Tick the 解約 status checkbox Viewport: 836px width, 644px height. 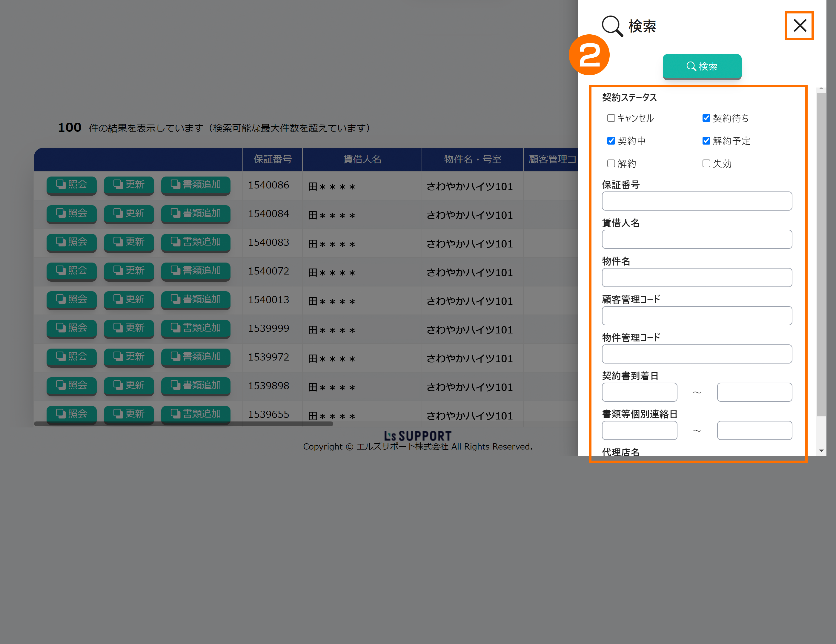coord(611,163)
